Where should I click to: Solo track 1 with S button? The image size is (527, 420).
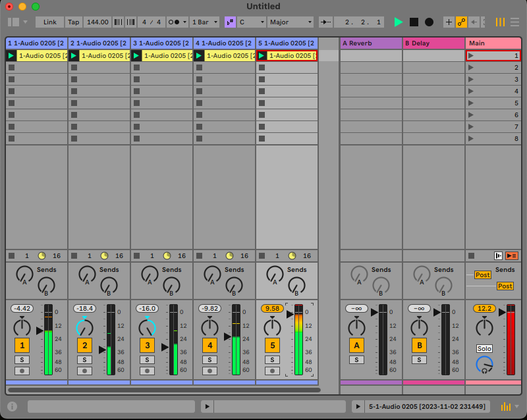pyautogui.click(x=22, y=359)
